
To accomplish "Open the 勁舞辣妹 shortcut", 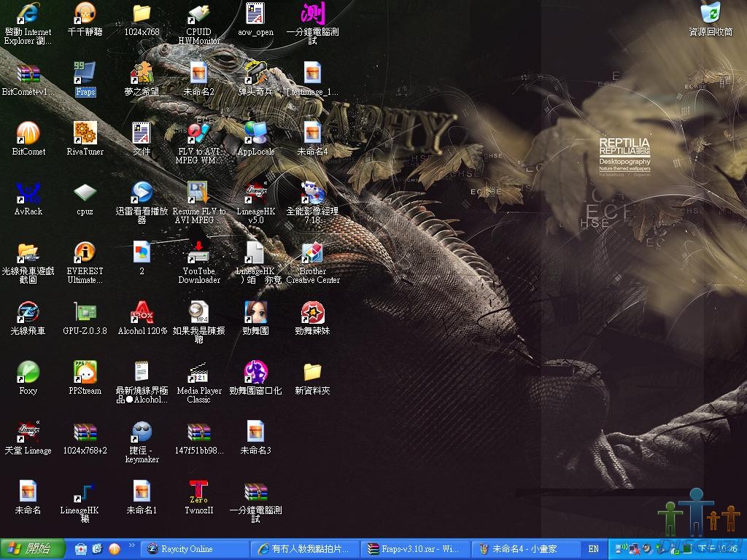I will tap(312, 312).
